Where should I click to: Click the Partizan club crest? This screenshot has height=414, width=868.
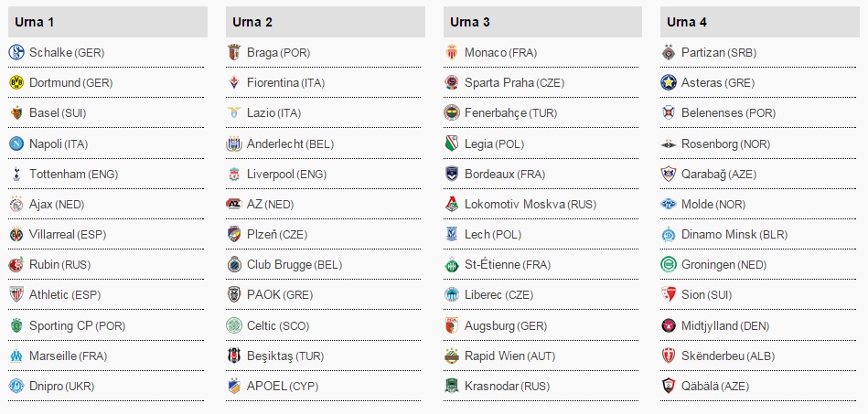669,53
